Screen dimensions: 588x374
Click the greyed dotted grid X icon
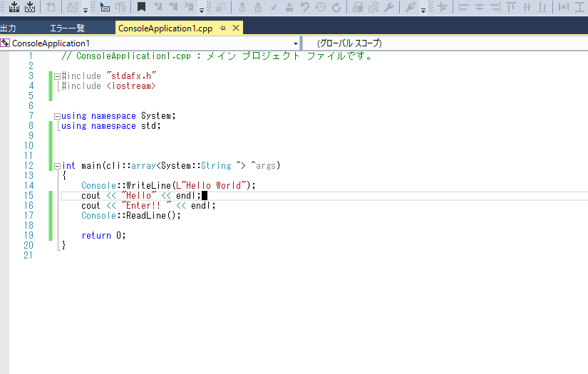click(x=73, y=7)
